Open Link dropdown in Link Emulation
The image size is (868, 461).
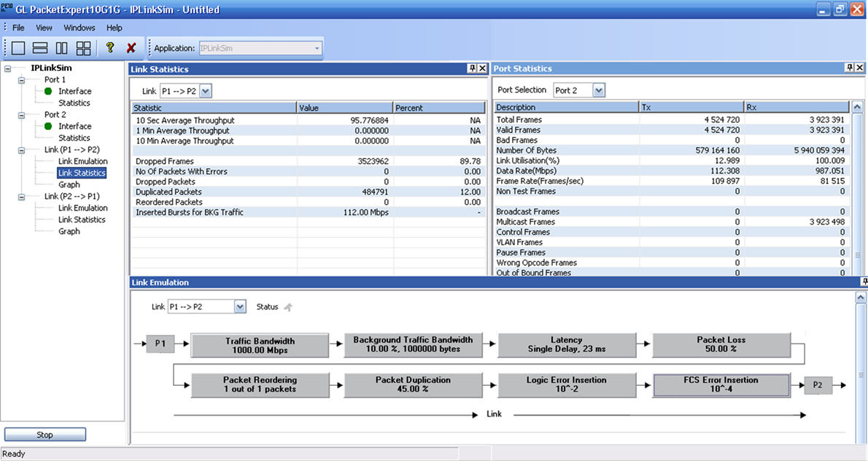click(240, 306)
